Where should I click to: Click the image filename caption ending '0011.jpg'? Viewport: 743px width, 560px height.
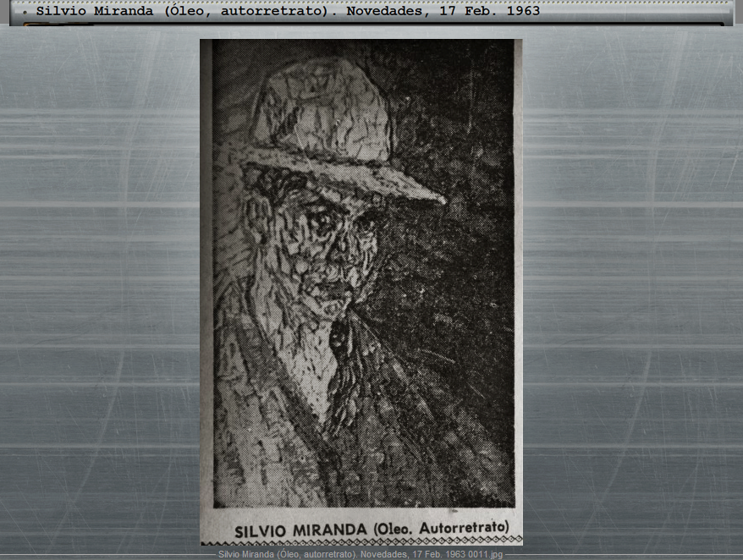point(360,554)
